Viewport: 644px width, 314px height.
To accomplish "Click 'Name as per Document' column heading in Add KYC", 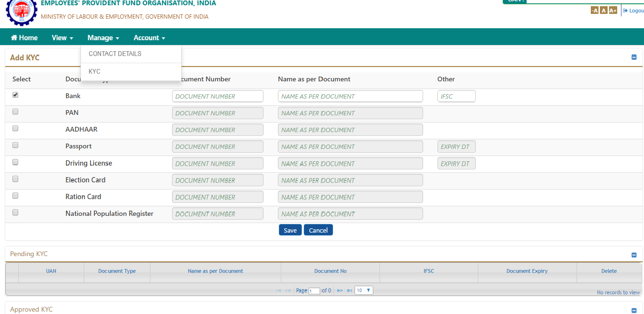I will (314, 79).
